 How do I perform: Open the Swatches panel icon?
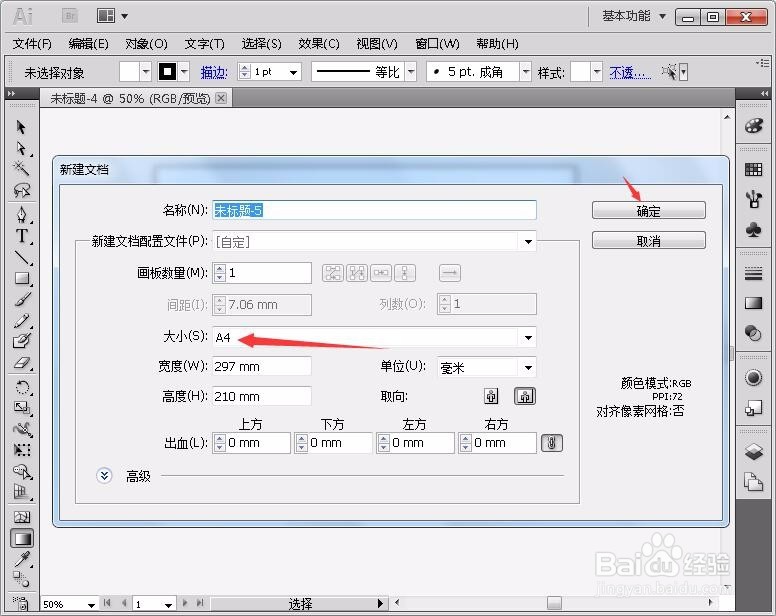pyautogui.click(x=753, y=170)
